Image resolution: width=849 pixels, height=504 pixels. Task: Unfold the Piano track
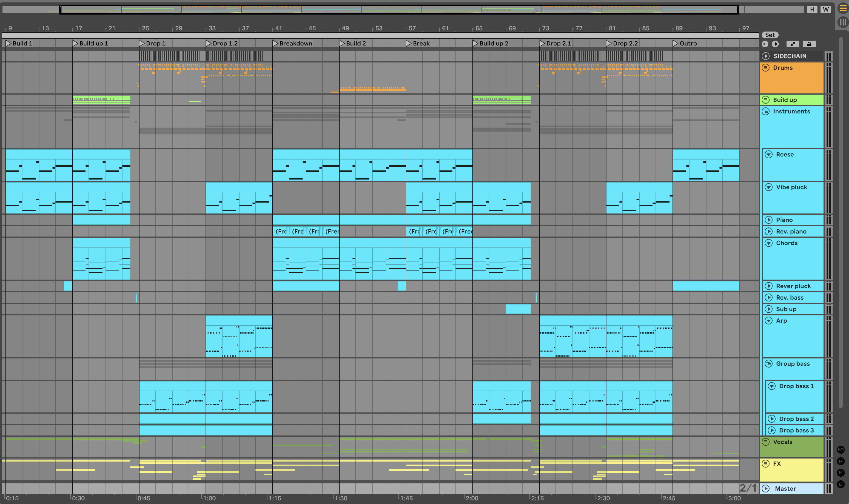[769, 220]
